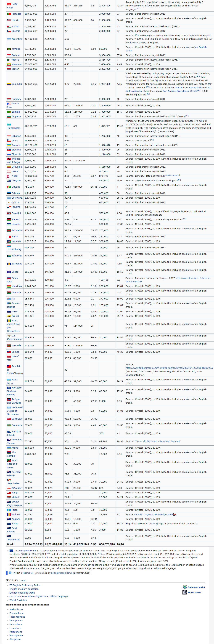The height and width of the screenshot is (644, 214).
Task: Click the Kazakhstan flag icon
Action: [9, 125]
